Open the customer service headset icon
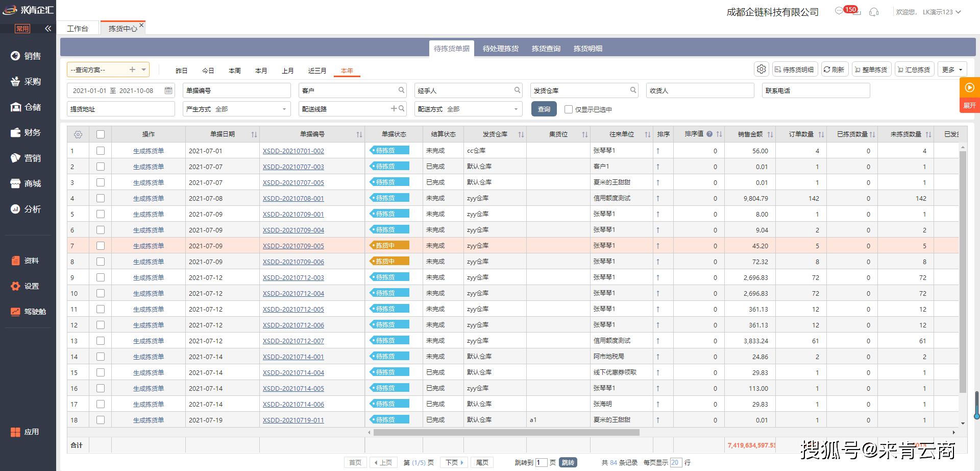This screenshot has height=471, width=980. coord(873,11)
